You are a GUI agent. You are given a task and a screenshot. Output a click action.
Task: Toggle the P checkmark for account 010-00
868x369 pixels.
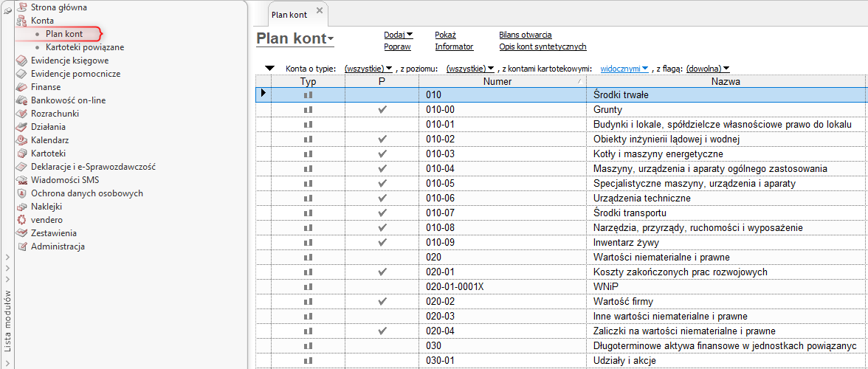pyautogui.click(x=382, y=109)
